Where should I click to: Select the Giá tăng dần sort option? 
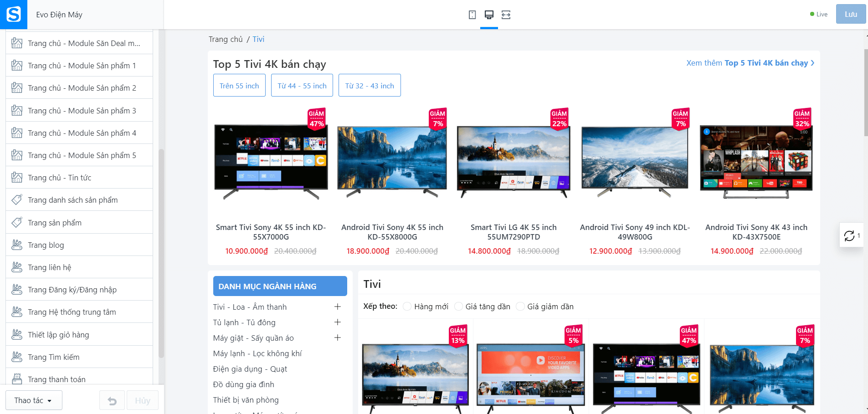pos(458,307)
